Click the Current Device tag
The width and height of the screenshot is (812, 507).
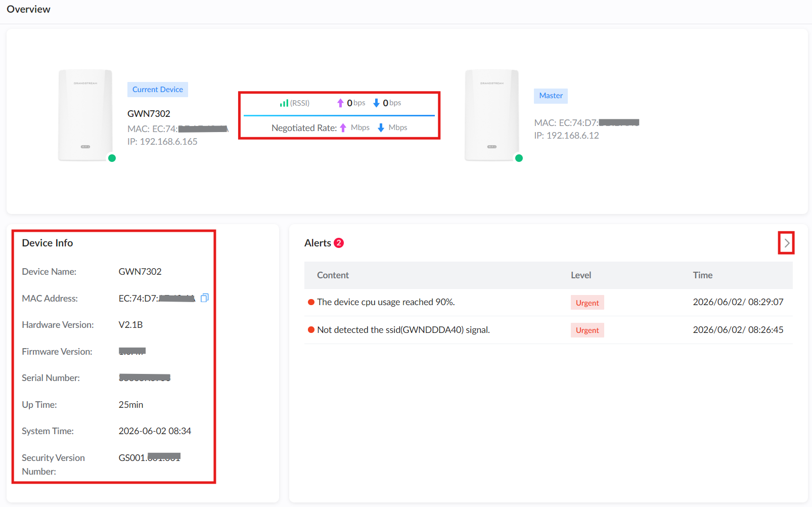158,90
